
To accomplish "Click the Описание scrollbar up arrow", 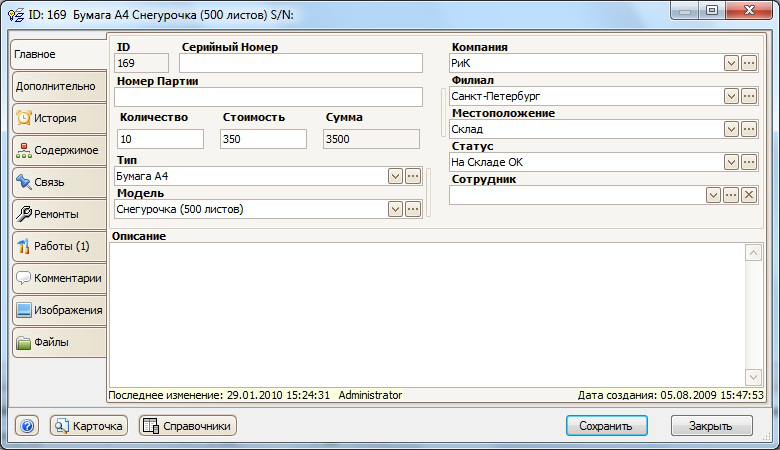I will click(753, 253).
